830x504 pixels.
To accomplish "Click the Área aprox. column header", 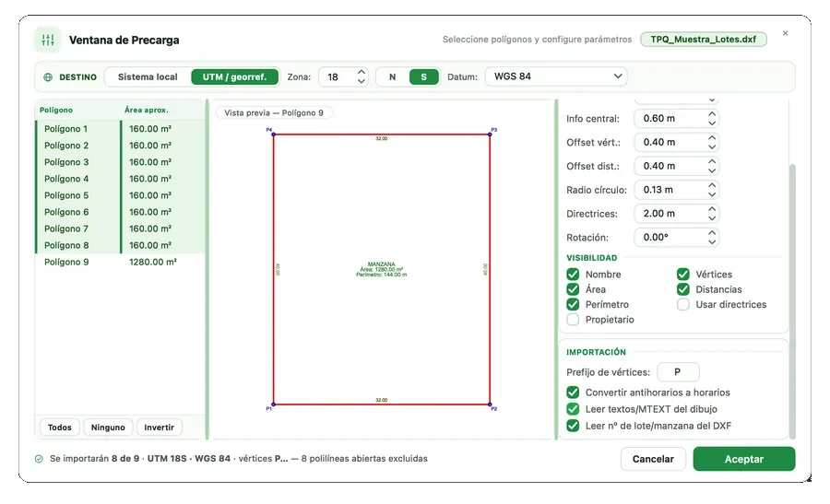I will [146, 110].
